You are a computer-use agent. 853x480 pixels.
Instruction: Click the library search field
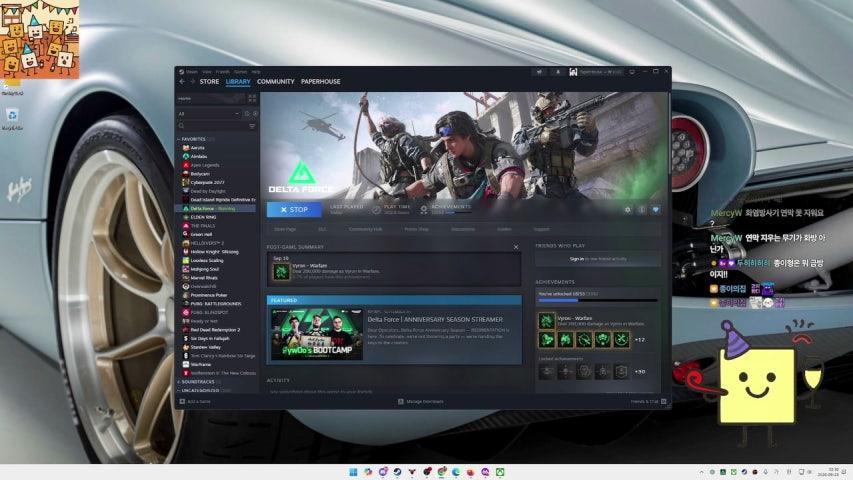(212, 126)
